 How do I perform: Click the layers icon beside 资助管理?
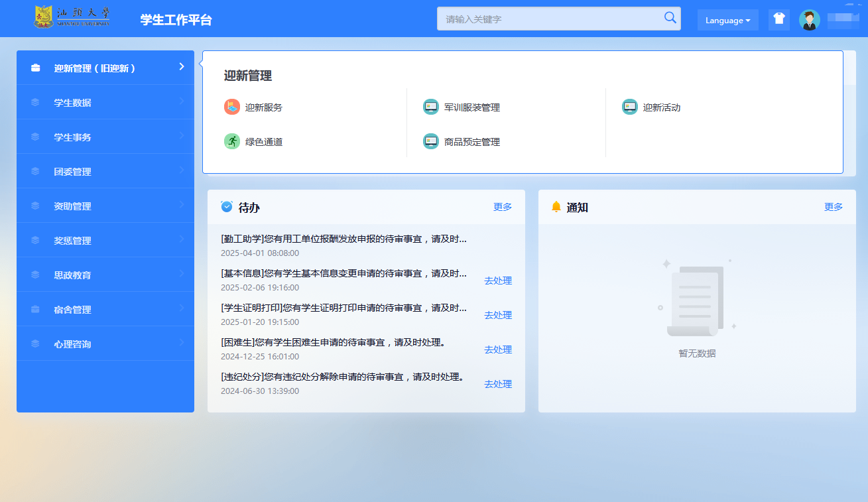tap(36, 206)
